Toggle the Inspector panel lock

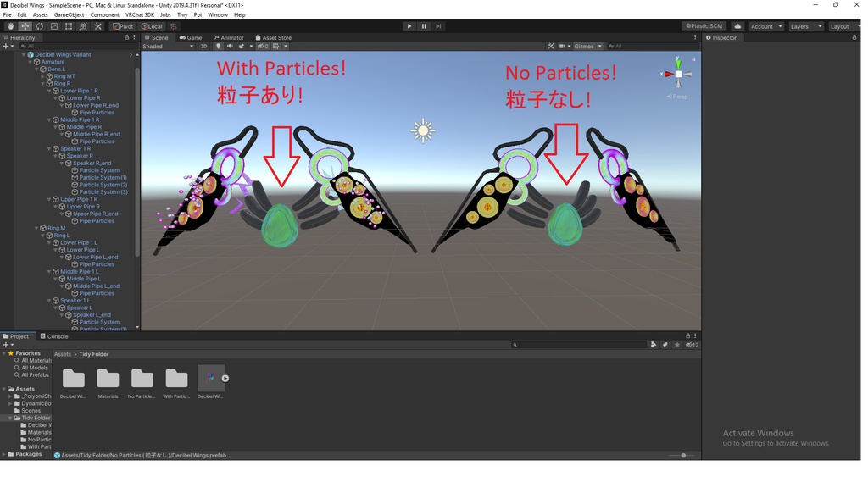click(x=854, y=37)
